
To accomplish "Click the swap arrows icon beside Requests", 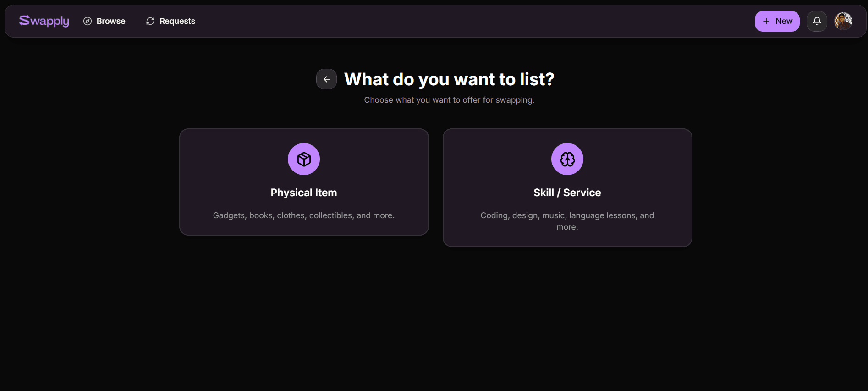I will pyautogui.click(x=150, y=21).
